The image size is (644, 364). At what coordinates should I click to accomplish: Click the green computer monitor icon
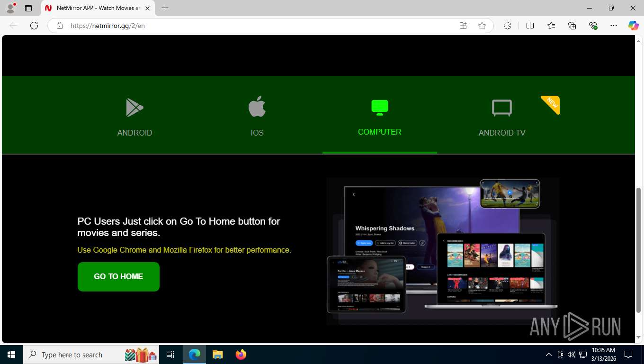pyautogui.click(x=380, y=108)
